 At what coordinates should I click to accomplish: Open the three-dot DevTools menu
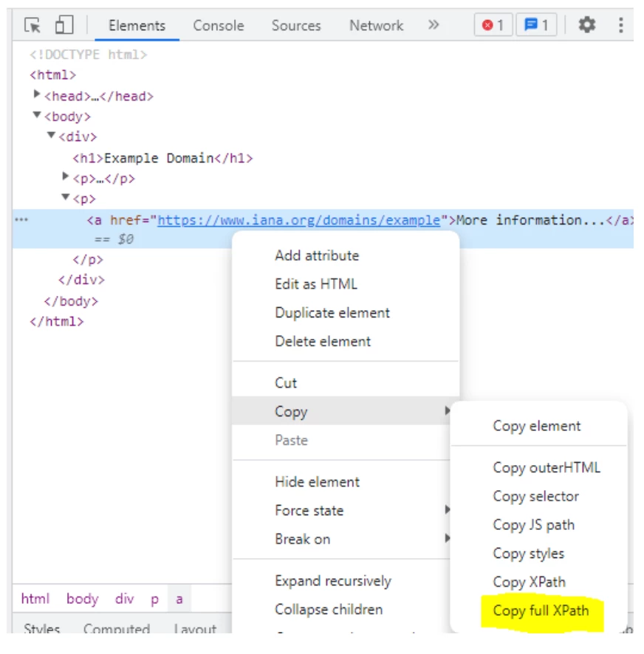(620, 25)
